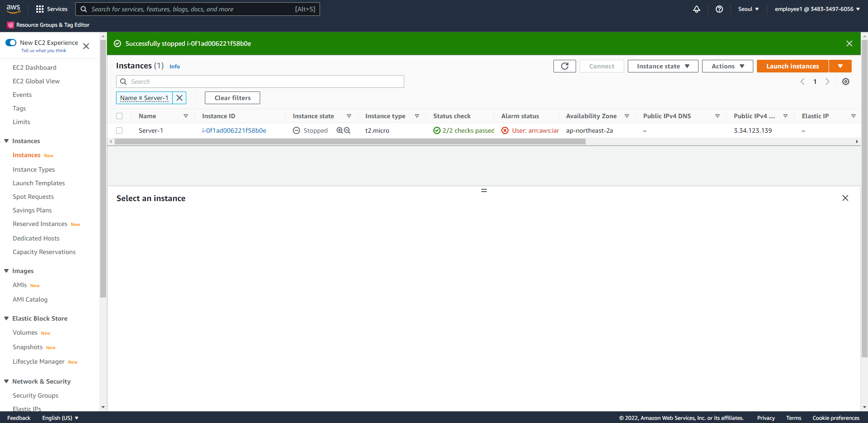The height and width of the screenshot is (423, 868).
Task: Open the English (US) language dropdown
Action: 60,418
